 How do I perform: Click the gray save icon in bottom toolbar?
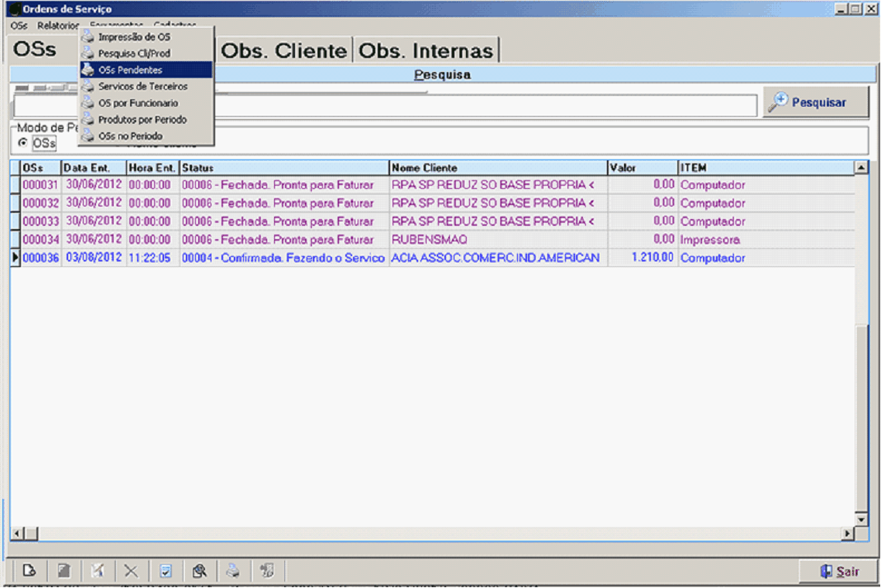64,571
